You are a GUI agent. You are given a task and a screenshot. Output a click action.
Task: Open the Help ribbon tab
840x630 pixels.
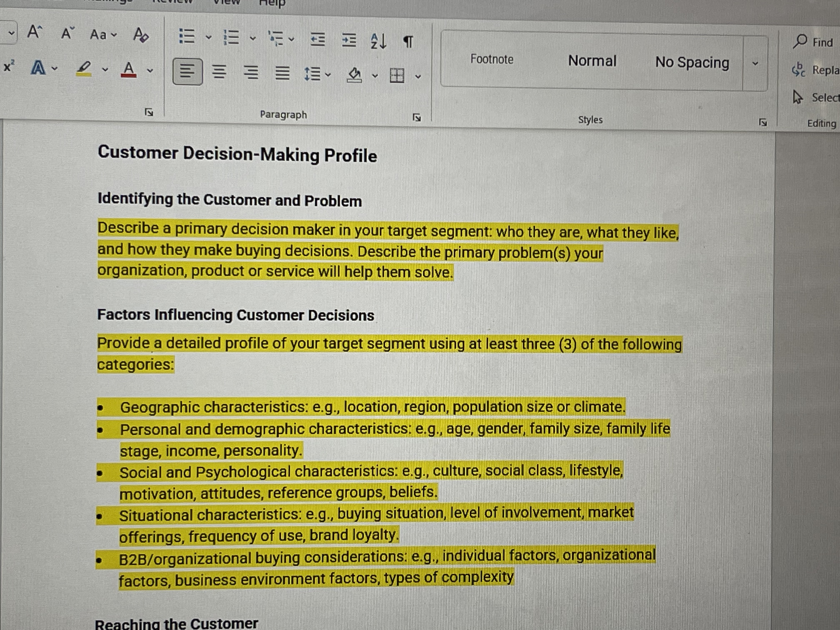tap(272, 3)
